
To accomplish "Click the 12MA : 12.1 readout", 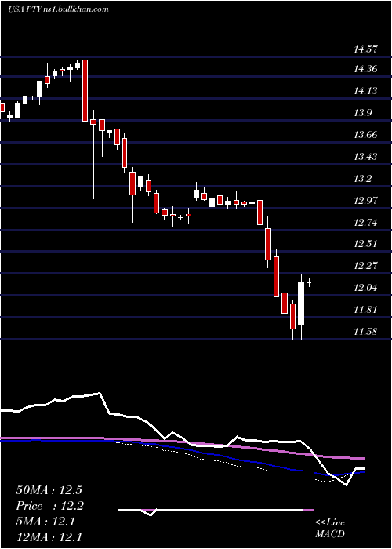I will [49, 536].
